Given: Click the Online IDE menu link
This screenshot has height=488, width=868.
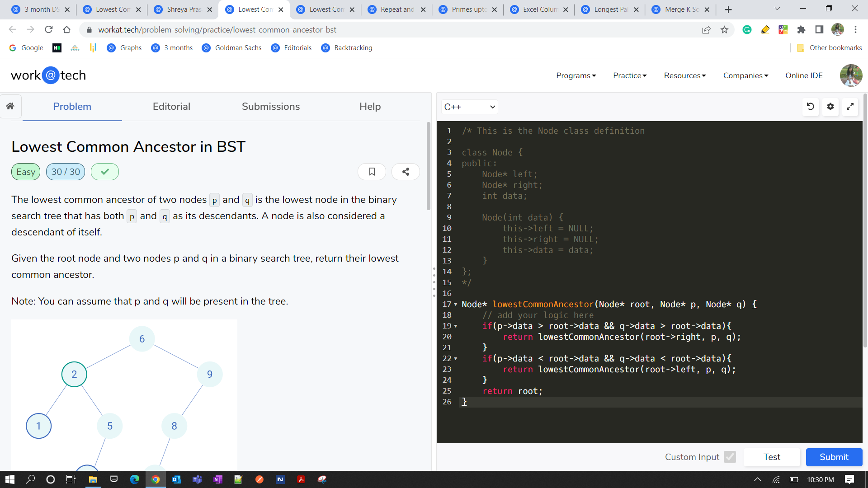Looking at the screenshot, I should pyautogui.click(x=804, y=75).
